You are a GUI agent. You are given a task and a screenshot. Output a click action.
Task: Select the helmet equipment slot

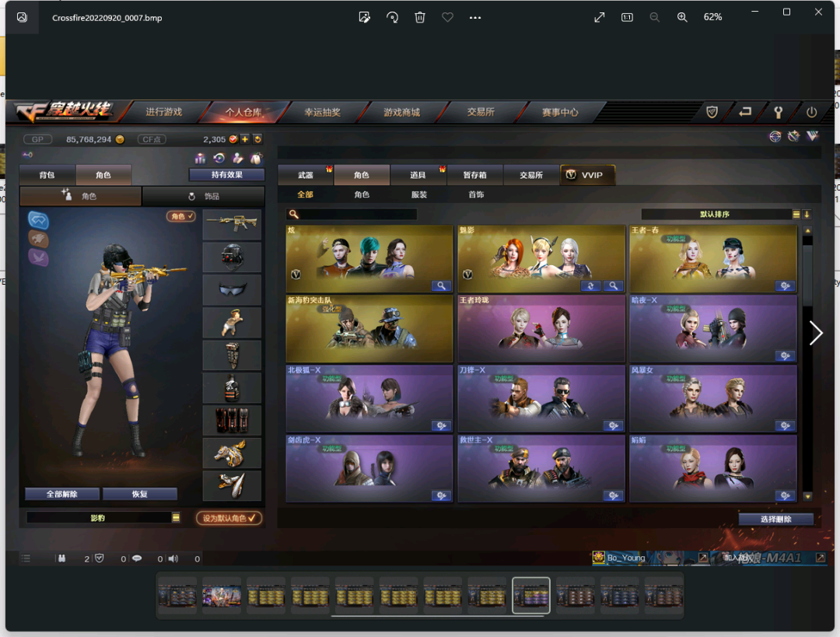(x=232, y=257)
